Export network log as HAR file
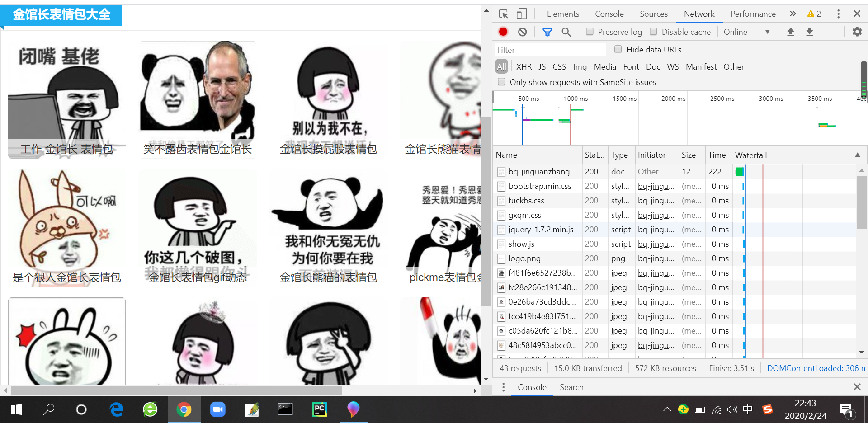This screenshot has width=868, height=423. (x=810, y=32)
